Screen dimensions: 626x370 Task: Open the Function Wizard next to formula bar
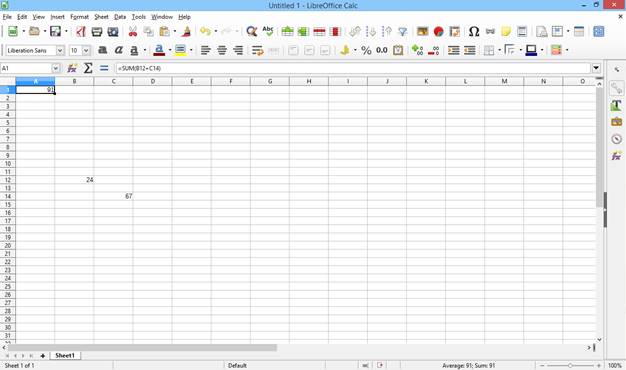pyautogui.click(x=72, y=68)
